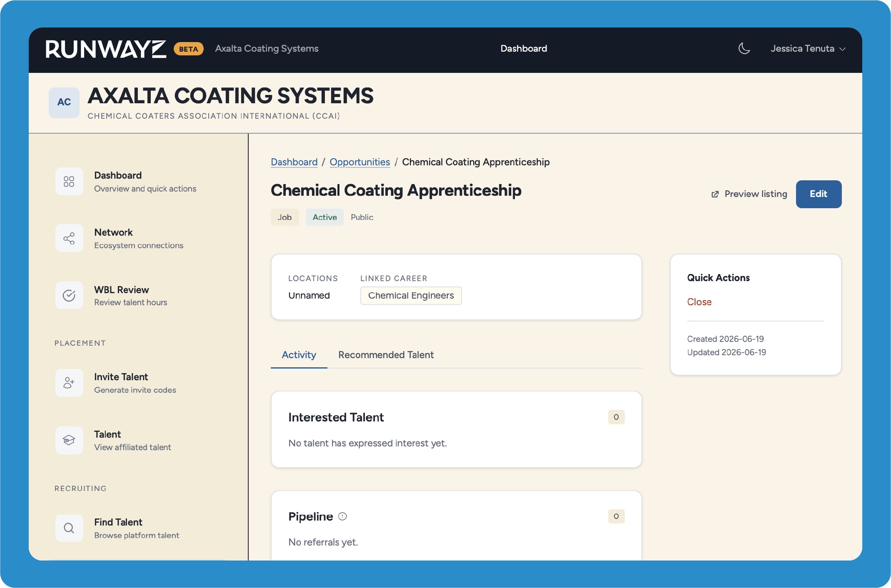The width and height of the screenshot is (891, 588).
Task: Switch to the Activity tab
Action: [x=299, y=355]
